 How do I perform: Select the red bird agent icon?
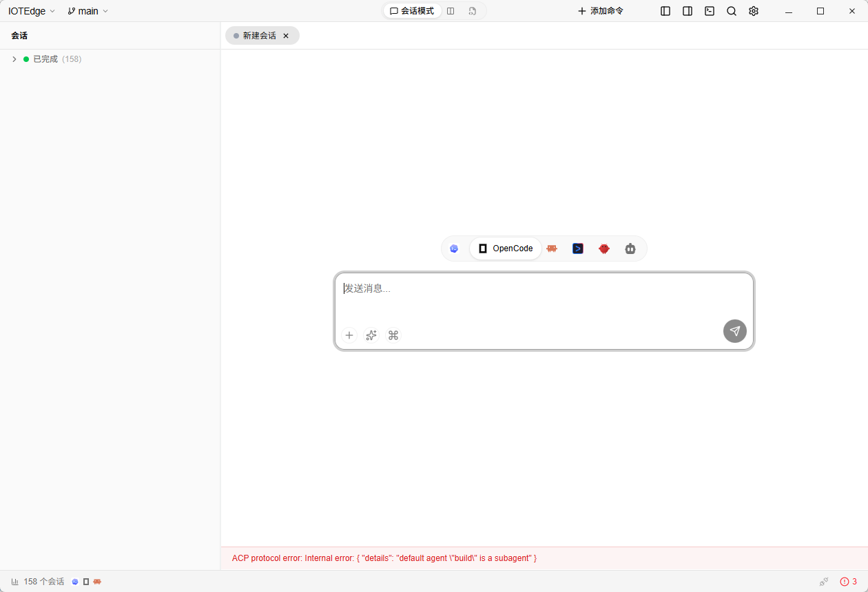604,249
